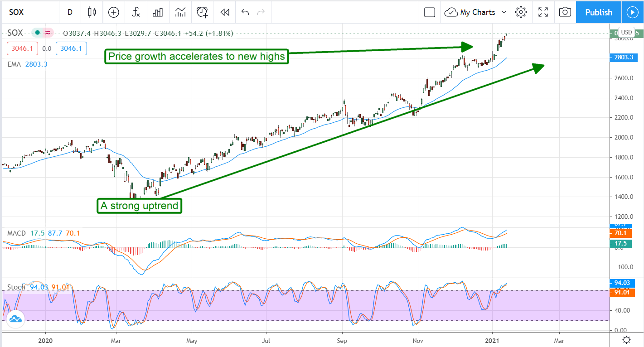Click the Compare or Add Symbol plus icon
This screenshot has width=644, height=347.
click(113, 12)
